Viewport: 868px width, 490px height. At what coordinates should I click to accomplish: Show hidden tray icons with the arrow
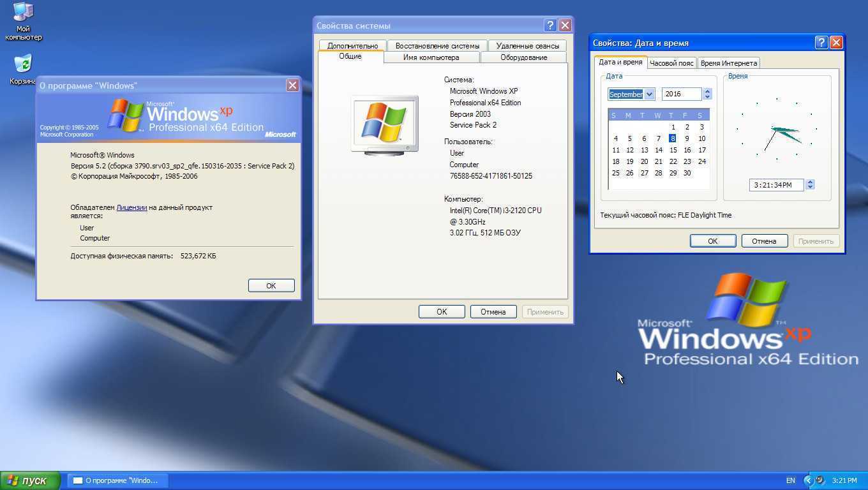(808, 480)
